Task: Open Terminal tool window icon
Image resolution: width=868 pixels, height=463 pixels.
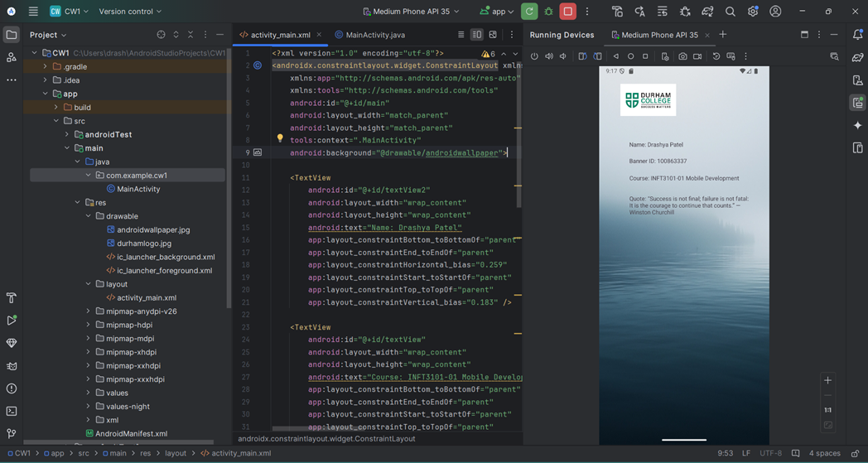Action: coord(11,411)
